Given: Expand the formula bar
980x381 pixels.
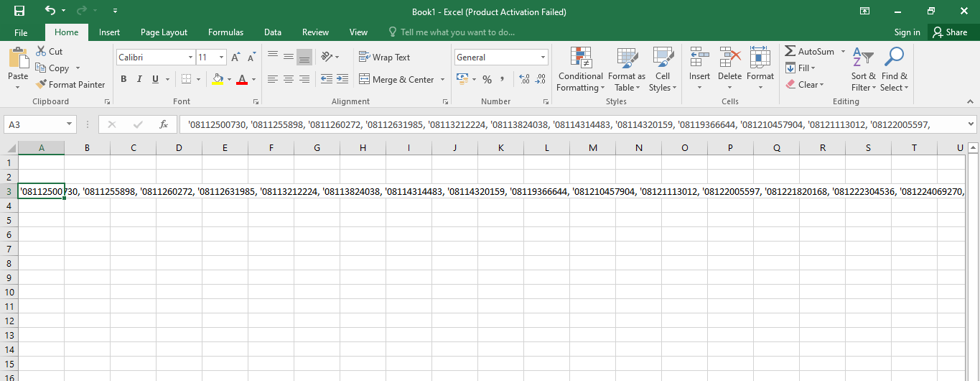Looking at the screenshot, I should point(971,124).
